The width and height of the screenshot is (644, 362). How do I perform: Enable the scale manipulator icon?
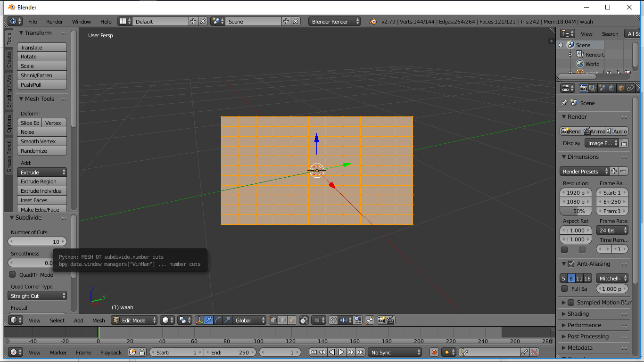(x=227, y=320)
